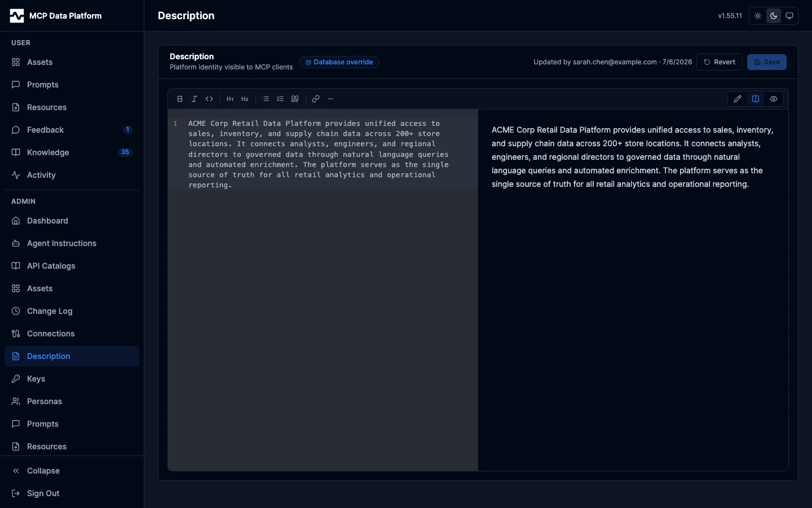
Task: Insert a horizontal rule
Action: coord(330,99)
